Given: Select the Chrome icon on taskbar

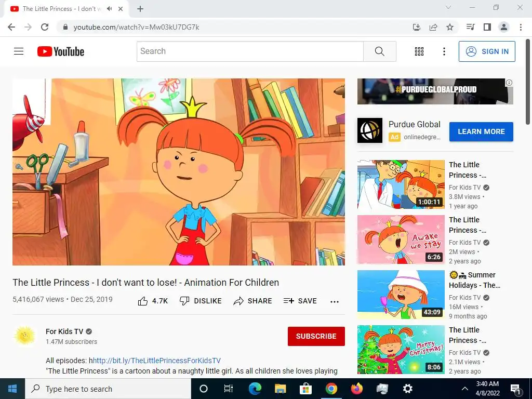Looking at the screenshot, I should [x=331, y=389].
